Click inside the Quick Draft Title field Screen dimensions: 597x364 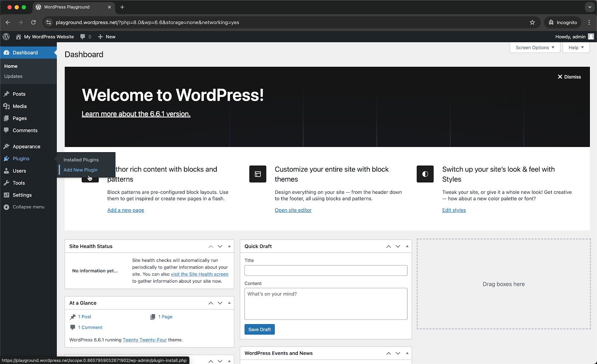[x=325, y=270]
